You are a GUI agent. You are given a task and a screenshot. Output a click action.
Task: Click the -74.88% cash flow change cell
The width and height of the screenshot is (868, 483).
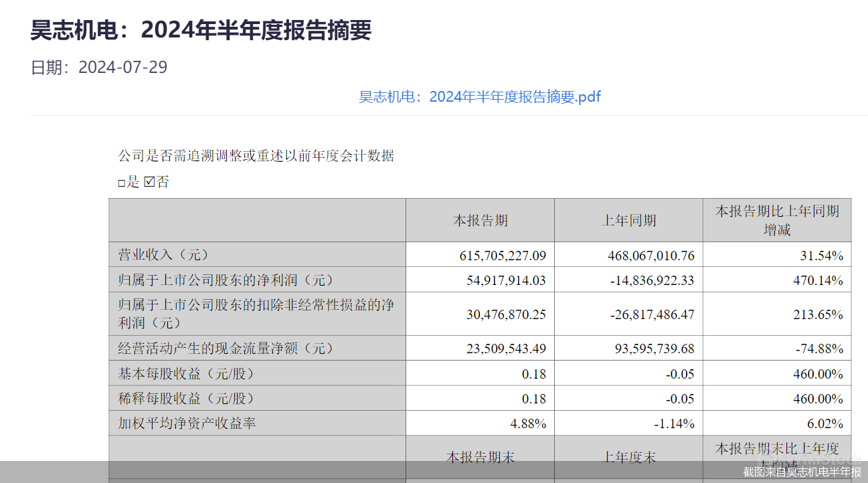click(818, 349)
